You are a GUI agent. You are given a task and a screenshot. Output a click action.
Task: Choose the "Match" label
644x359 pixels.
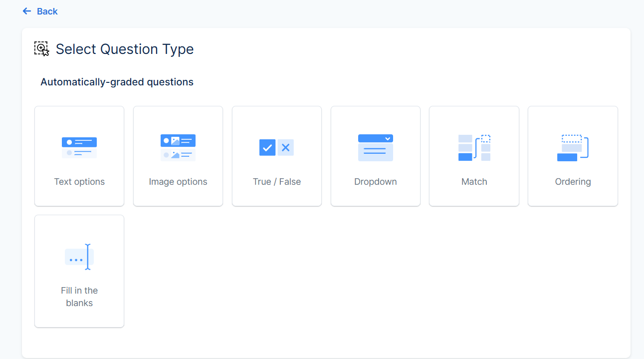474,182
